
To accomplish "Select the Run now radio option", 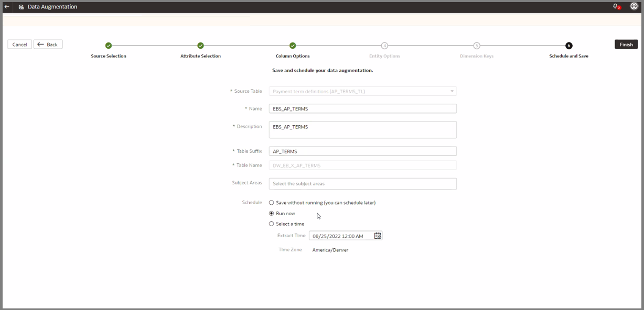I will point(271,213).
